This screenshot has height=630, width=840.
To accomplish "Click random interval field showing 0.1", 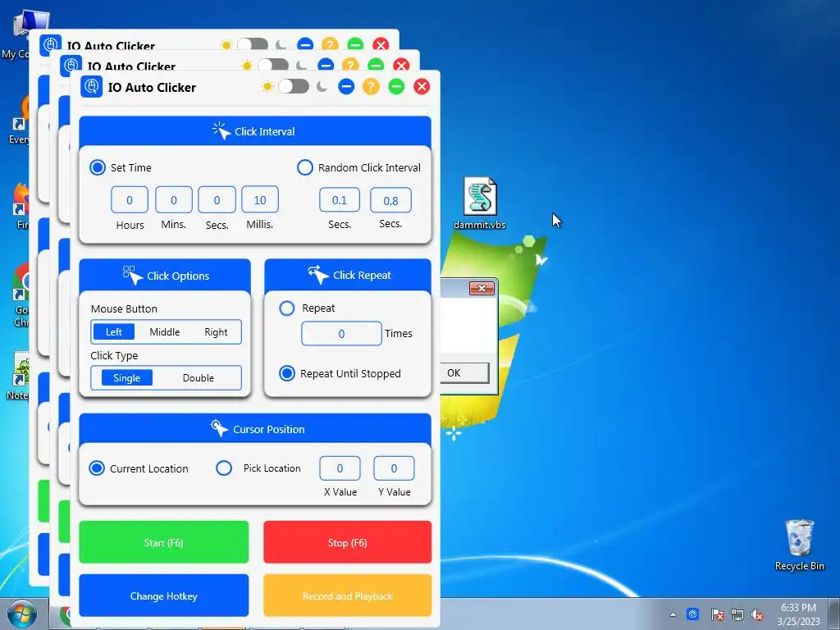I will coord(340,200).
